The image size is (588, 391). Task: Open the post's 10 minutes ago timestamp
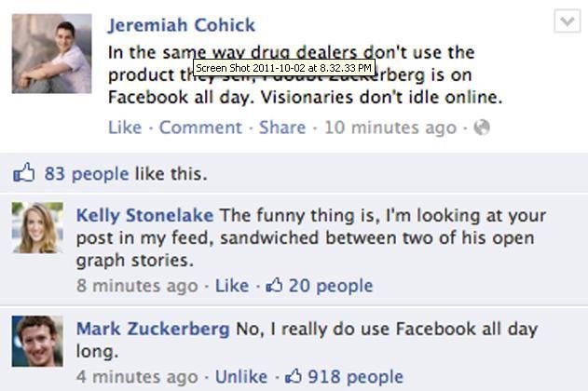coord(390,128)
